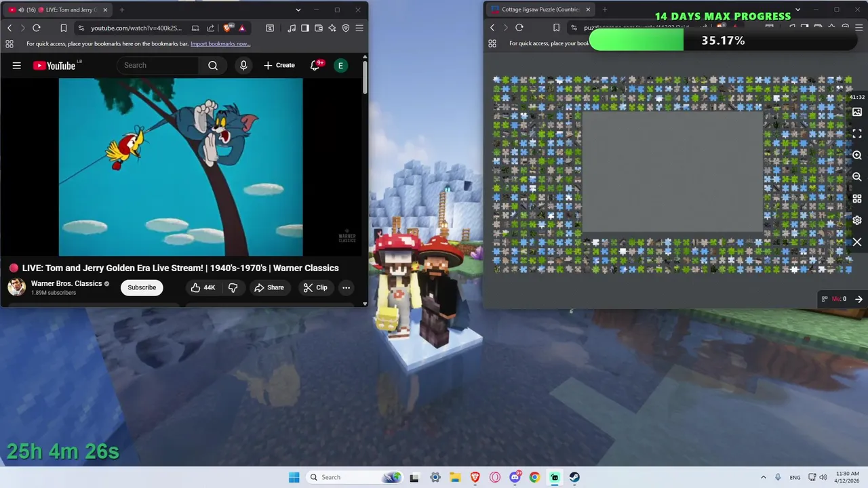Launch Steam from the taskbar
Screen dimensions: 868x488
click(x=574, y=477)
